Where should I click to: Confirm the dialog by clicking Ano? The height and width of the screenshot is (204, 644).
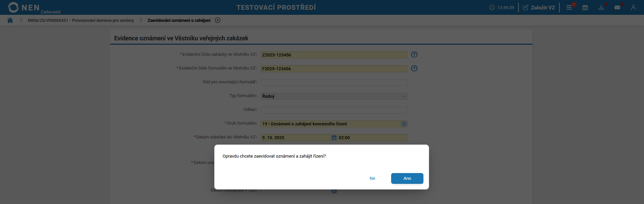coord(407,178)
